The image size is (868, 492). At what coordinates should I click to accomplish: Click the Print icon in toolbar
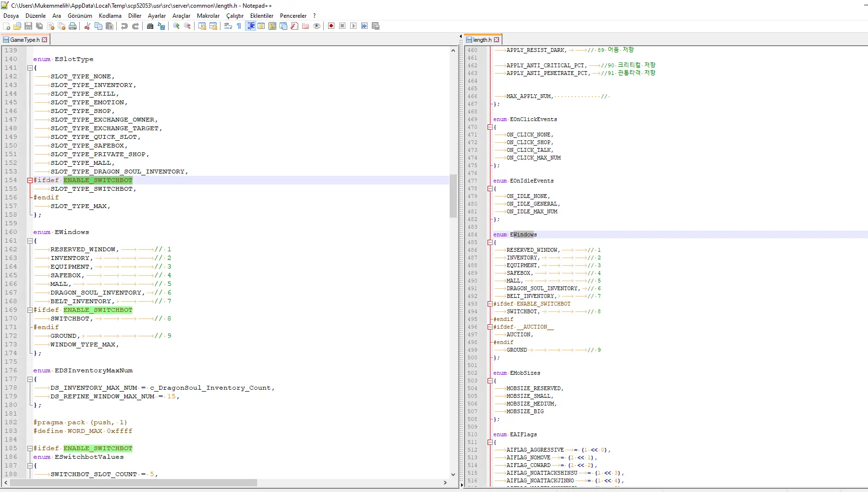[73, 26]
